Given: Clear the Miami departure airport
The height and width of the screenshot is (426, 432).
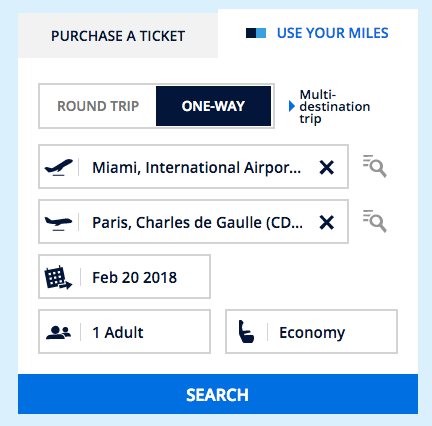Looking at the screenshot, I should point(326,167).
